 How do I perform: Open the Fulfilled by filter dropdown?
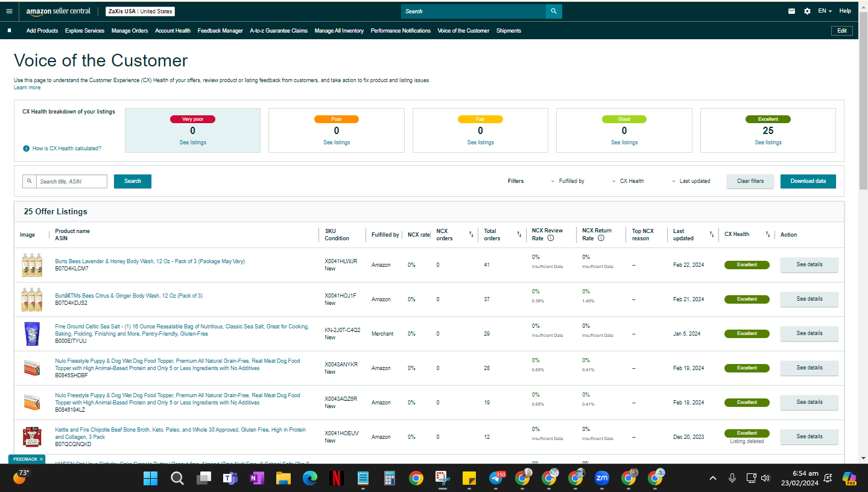click(x=568, y=181)
